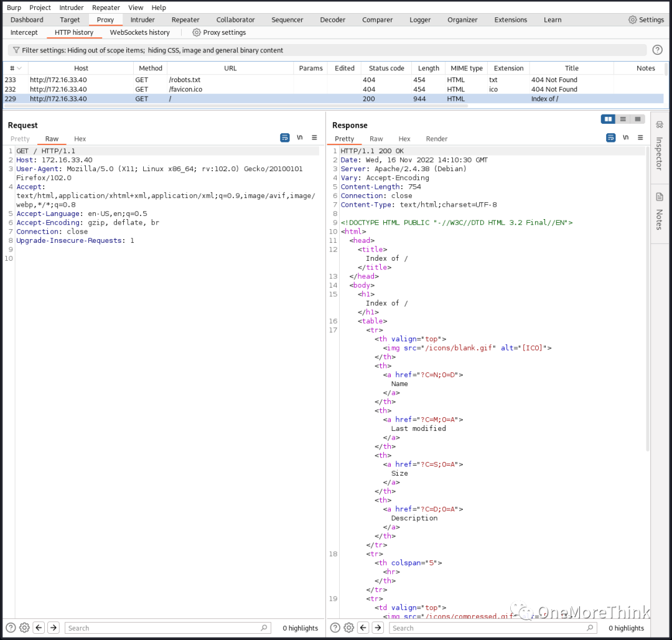Select stacked horizontal layout view icon
The width and height of the screenshot is (672, 640).
pos(623,119)
